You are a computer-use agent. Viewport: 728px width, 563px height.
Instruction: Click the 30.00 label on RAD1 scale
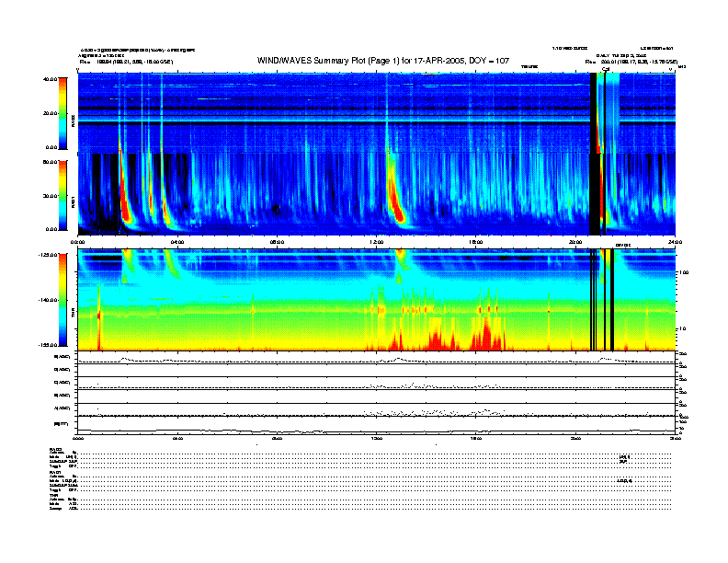pyautogui.click(x=51, y=196)
